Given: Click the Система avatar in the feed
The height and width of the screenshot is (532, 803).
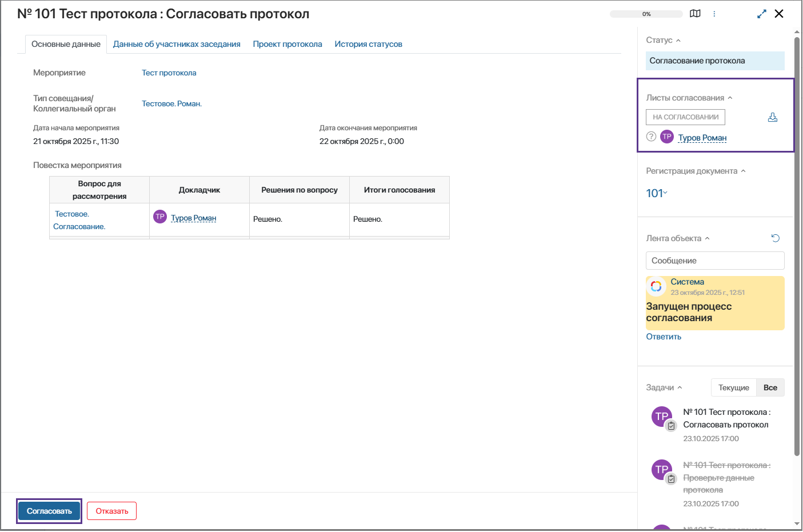Looking at the screenshot, I should point(656,286).
